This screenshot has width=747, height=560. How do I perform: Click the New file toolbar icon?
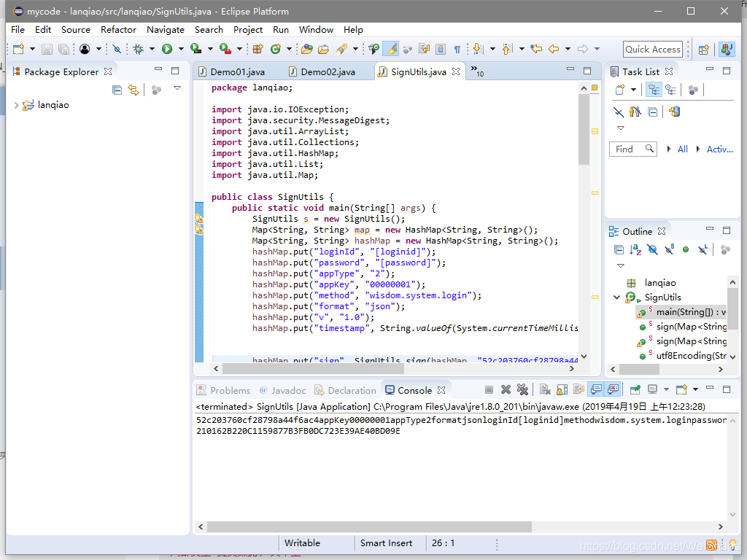pyautogui.click(x=18, y=49)
